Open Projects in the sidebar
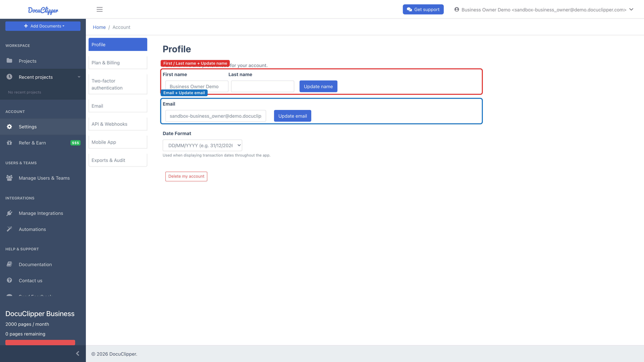The width and height of the screenshot is (644, 362). point(43,61)
